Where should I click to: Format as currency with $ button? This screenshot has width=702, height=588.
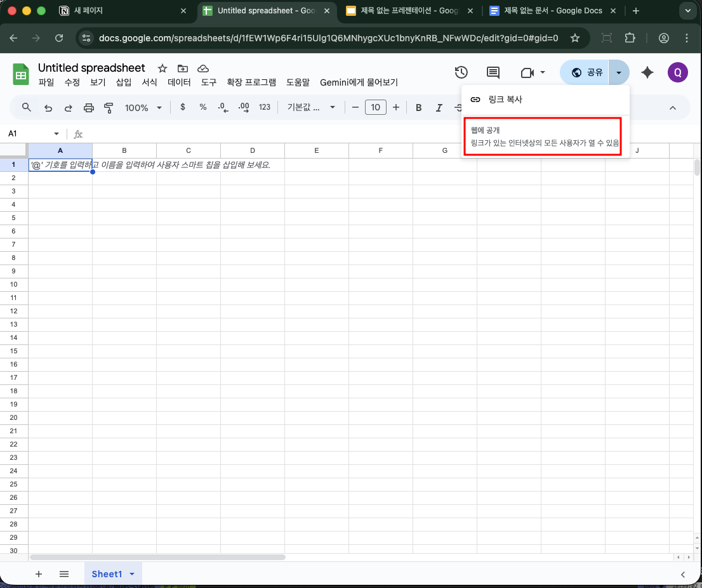(x=183, y=107)
